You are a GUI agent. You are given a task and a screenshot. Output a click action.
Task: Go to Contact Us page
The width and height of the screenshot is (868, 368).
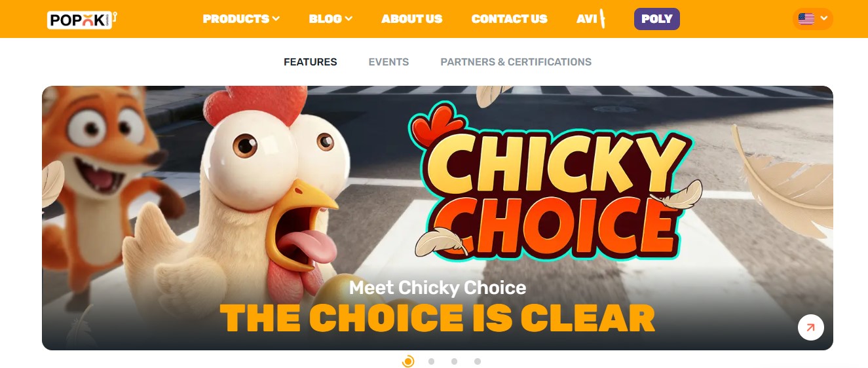click(510, 19)
